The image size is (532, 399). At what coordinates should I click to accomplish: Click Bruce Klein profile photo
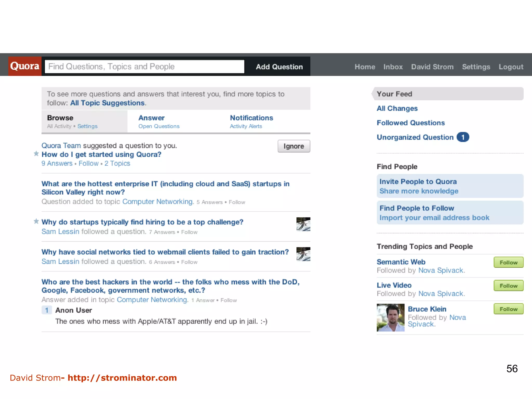(390, 317)
